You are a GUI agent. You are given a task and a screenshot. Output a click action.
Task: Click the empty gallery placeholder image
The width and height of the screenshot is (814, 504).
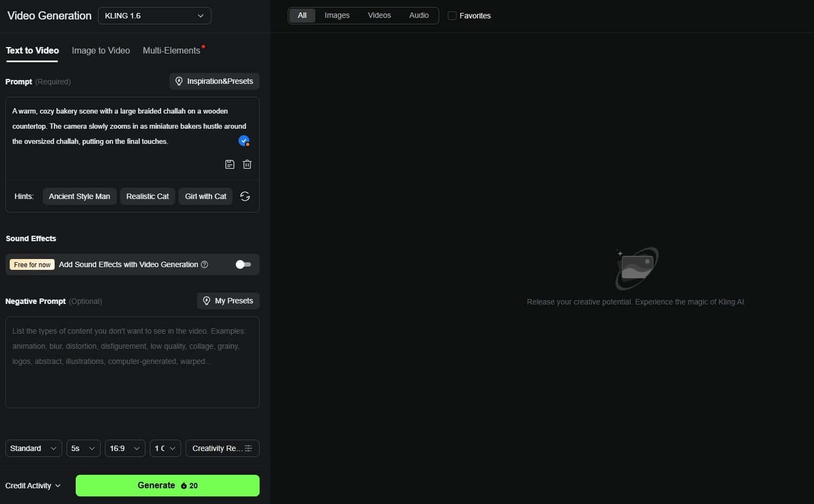[x=637, y=268]
